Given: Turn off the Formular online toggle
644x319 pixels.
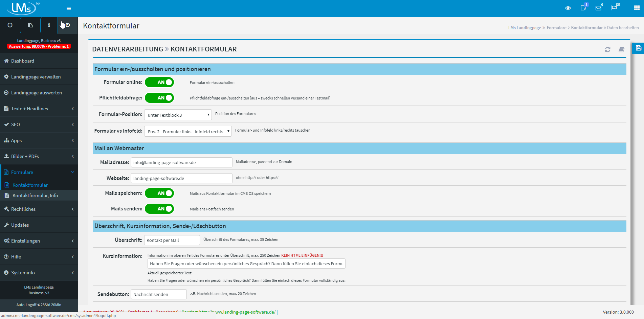Looking at the screenshot, I should tap(159, 82).
